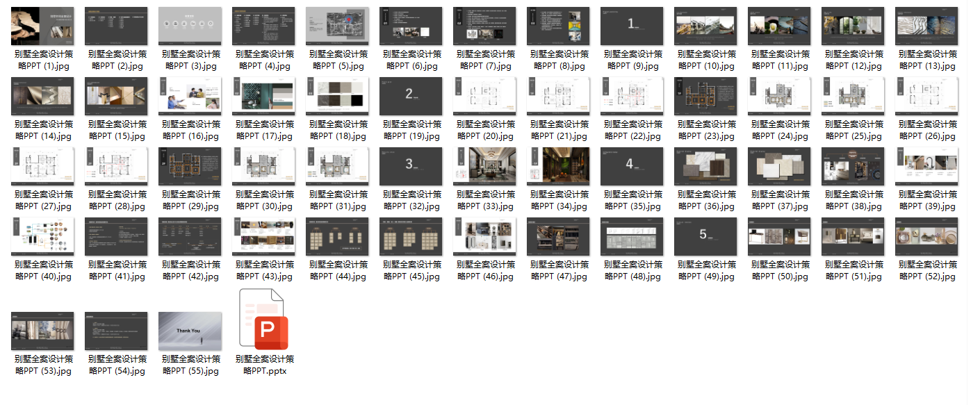Select the green tile slide PPT (17).jpg

click(263, 96)
